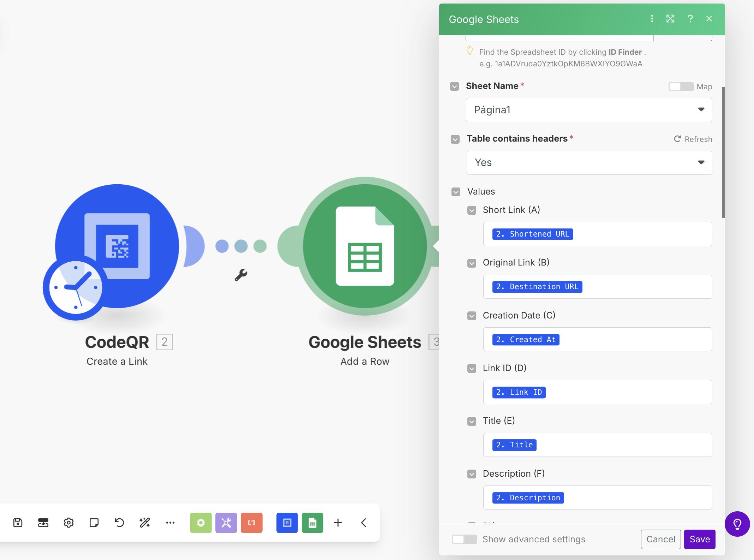This screenshot has height=560, width=754.
Task: Click the Title (E) input field
Action: click(x=598, y=445)
